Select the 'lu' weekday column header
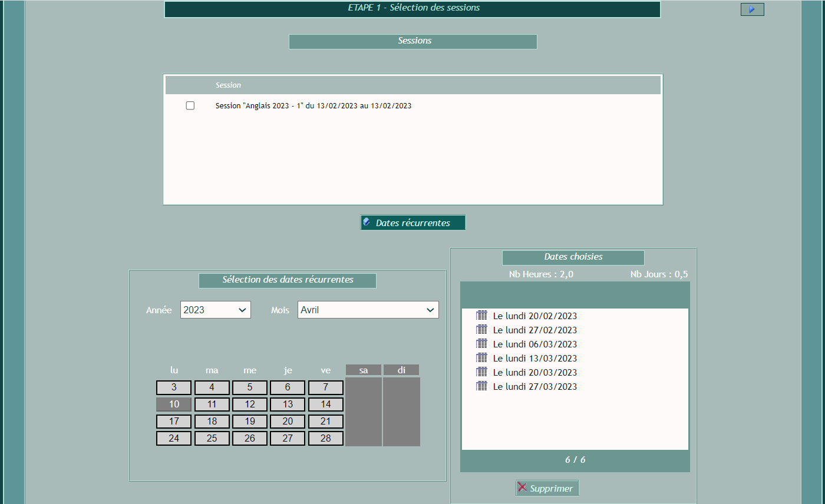Viewport: 825px width, 504px height. pos(174,370)
